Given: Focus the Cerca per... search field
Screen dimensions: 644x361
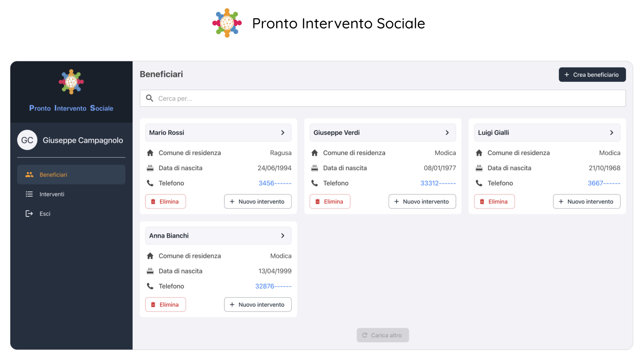Looking at the screenshot, I should pos(383,98).
